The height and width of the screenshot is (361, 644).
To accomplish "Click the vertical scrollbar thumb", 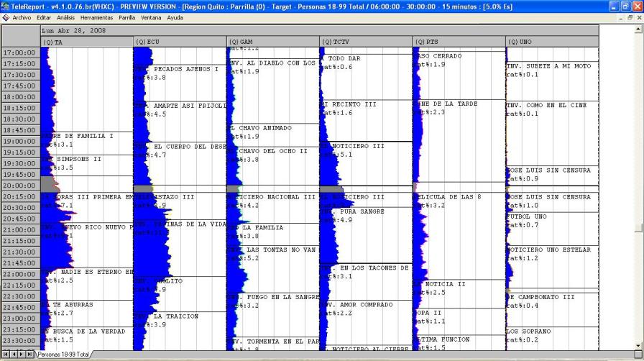I will pyautogui.click(x=639, y=228).
